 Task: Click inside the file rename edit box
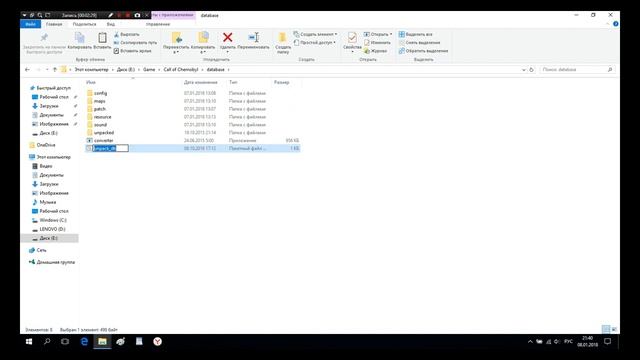click(x=111, y=149)
